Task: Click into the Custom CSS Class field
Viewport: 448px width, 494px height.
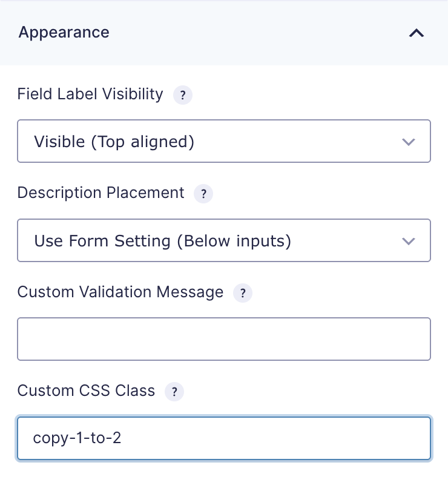Action: (224, 438)
